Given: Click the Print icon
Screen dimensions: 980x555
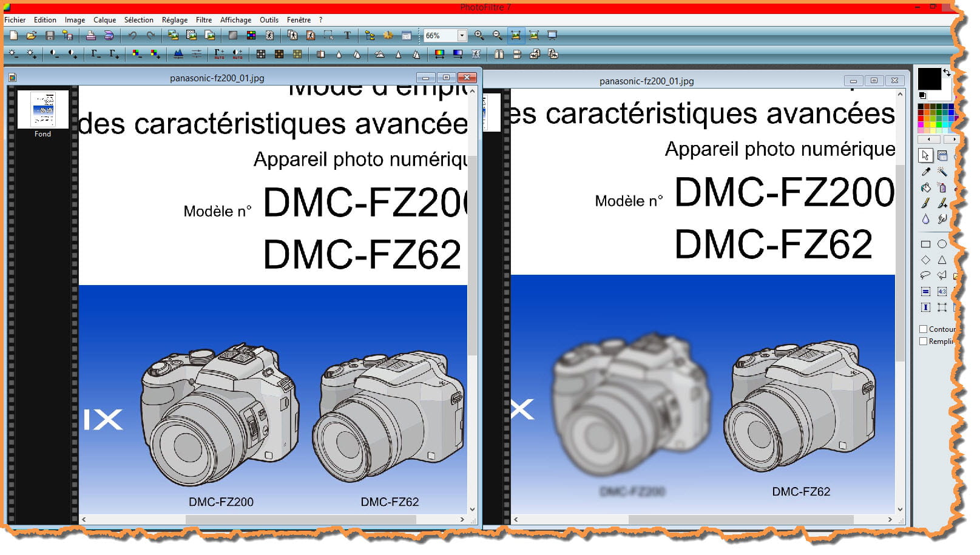Looking at the screenshot, I should click(x=90, y=36).
